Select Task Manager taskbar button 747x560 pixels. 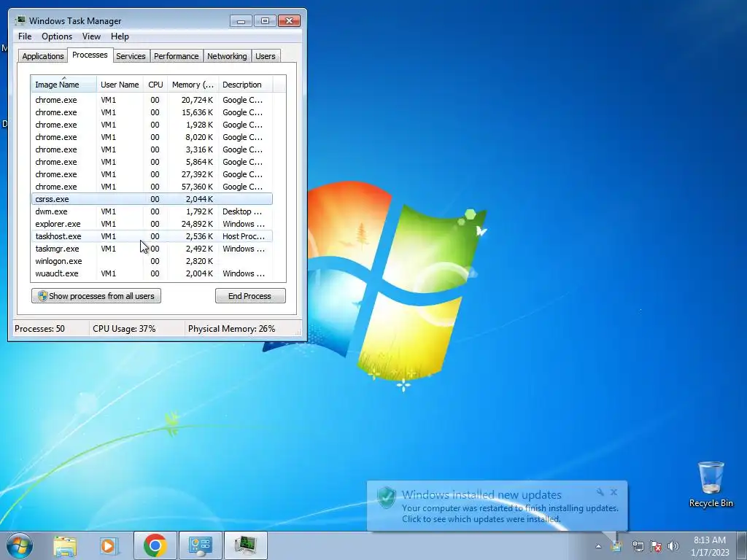[245, 545]
